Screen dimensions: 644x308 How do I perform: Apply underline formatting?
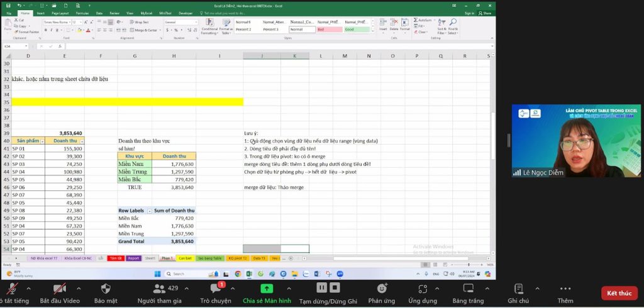(57, 30)
